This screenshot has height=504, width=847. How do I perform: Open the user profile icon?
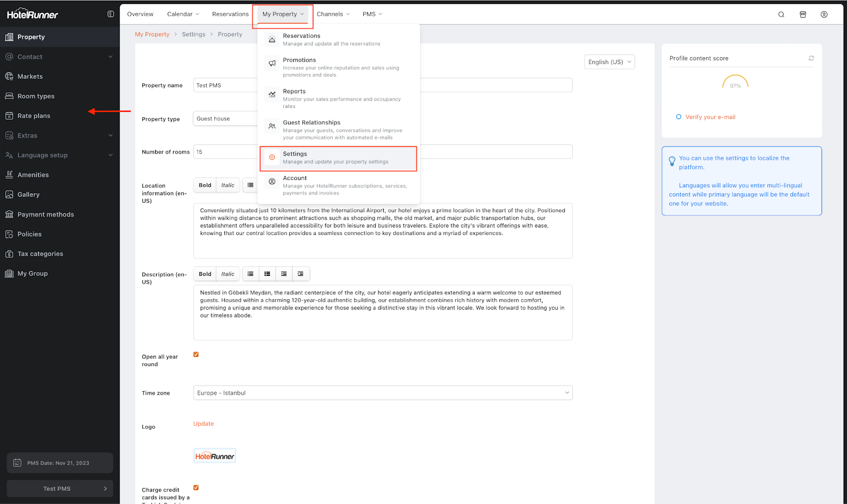(824, 14)
